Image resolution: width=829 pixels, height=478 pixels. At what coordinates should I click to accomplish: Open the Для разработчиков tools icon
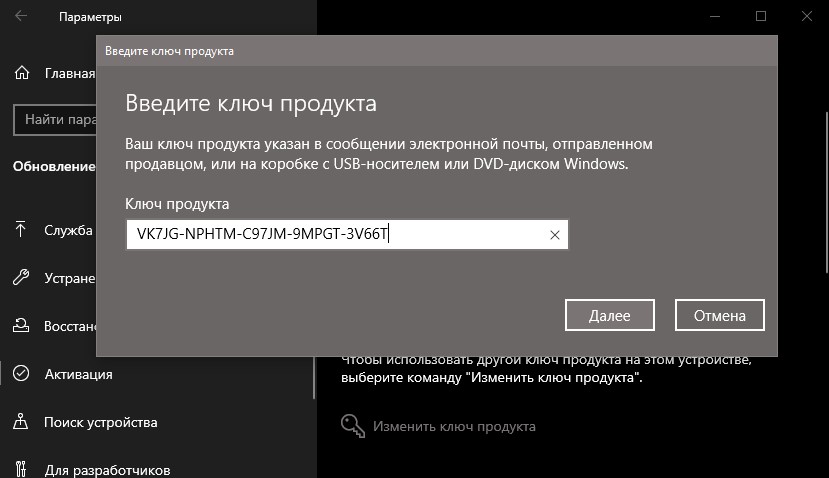21,469
